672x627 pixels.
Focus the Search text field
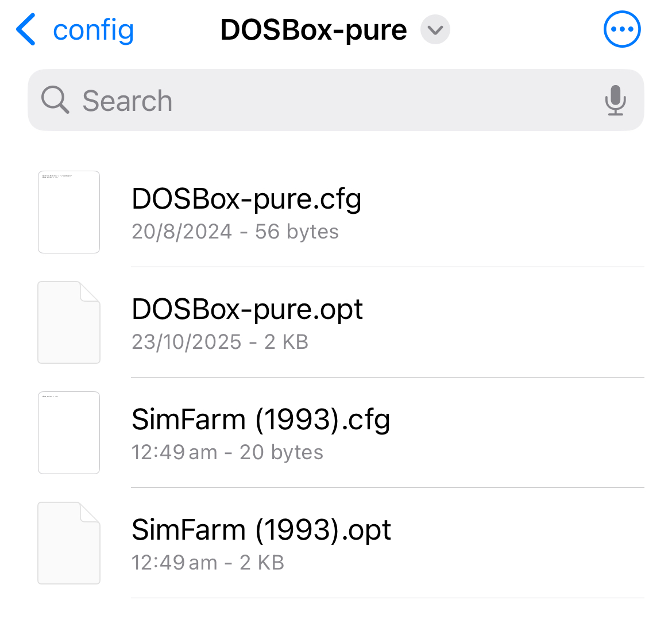pos(333,101)
